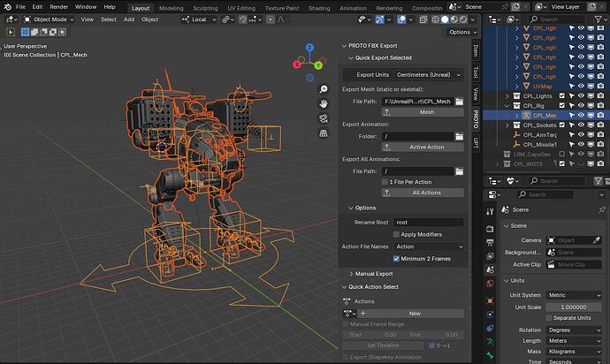Open the Object properties tab icon
This screenshot has width=610, height=364.
coord(490,300)
